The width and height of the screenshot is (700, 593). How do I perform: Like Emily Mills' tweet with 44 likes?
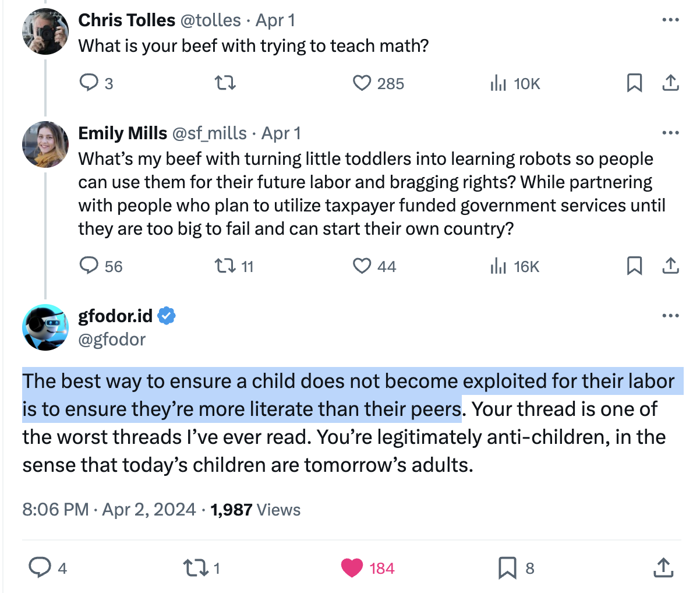(x=362, y=266)
